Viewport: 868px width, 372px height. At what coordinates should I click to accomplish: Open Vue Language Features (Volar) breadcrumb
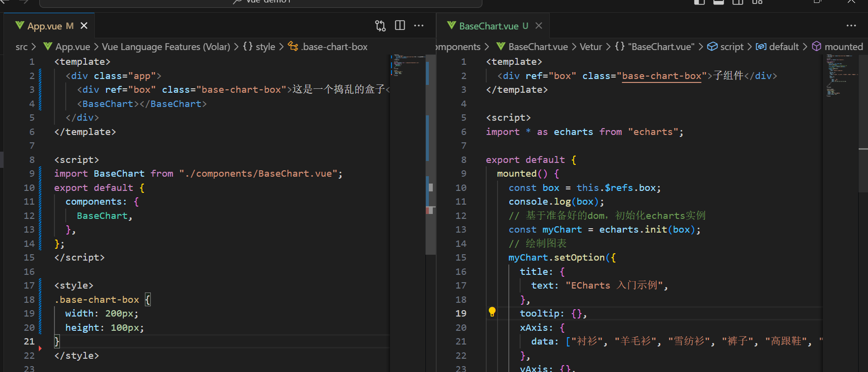166,47
